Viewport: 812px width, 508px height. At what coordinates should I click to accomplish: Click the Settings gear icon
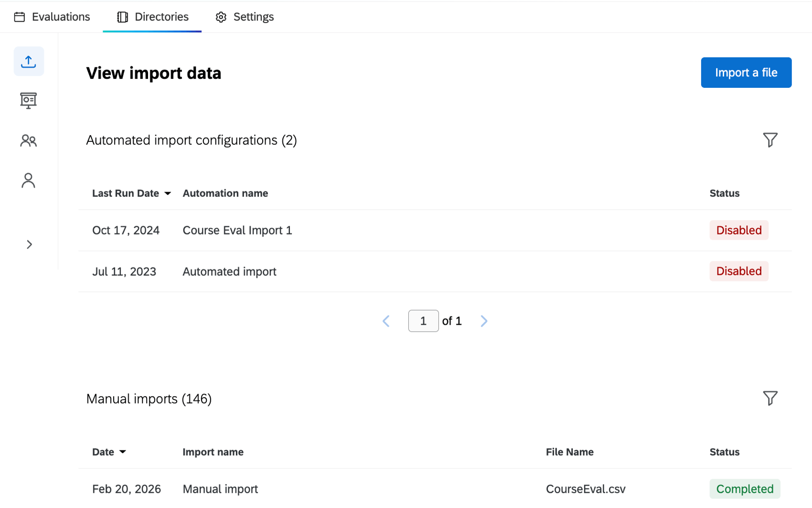tap(221, 17)
